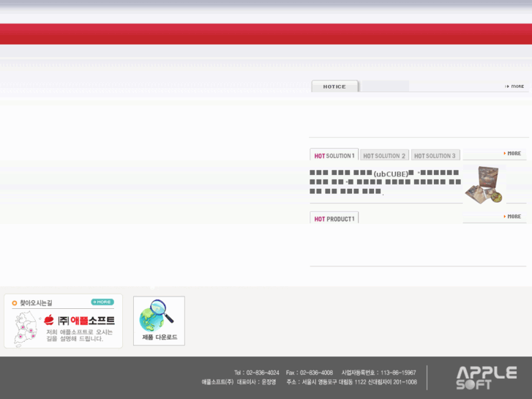
Task: Click the Tel : 02-836-4024 text
Action: pyautogui.click(x=257, y=373)
